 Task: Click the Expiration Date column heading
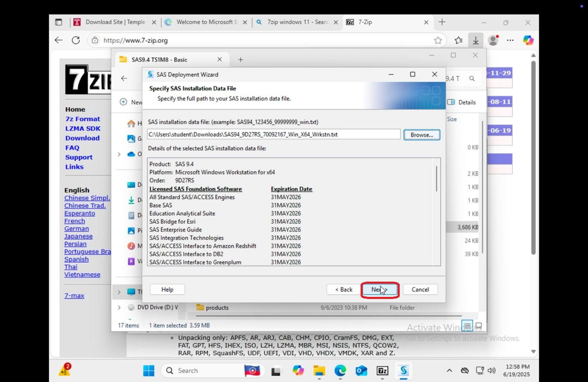pos(292,189)
